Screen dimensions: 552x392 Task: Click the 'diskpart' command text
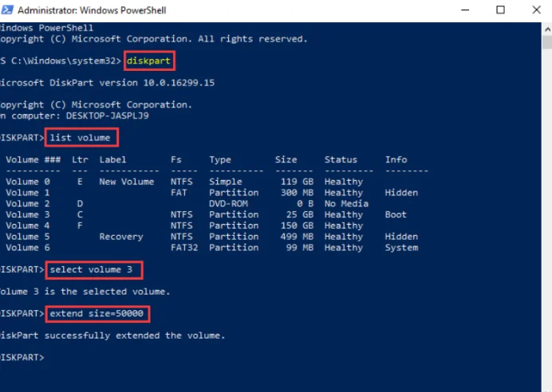pos(148,61)
